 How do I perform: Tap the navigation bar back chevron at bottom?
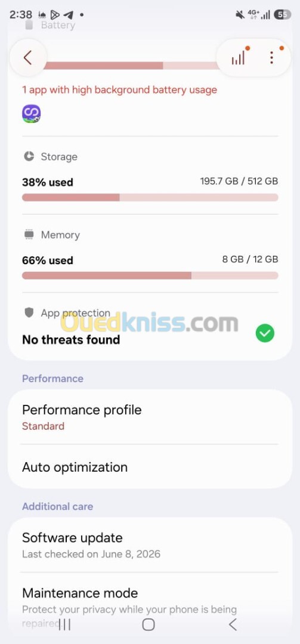pyautogui.click(x=233, y=625)
